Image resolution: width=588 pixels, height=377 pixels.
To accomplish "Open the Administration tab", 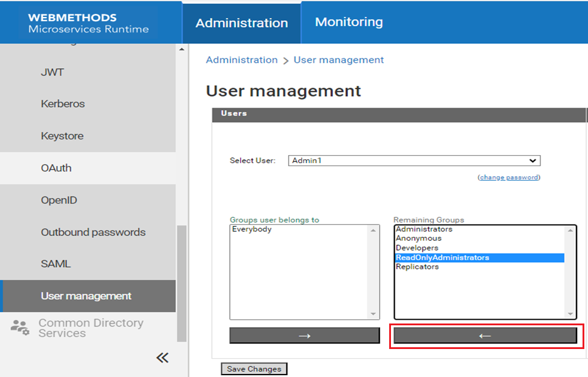I will [x=241, y=22].
